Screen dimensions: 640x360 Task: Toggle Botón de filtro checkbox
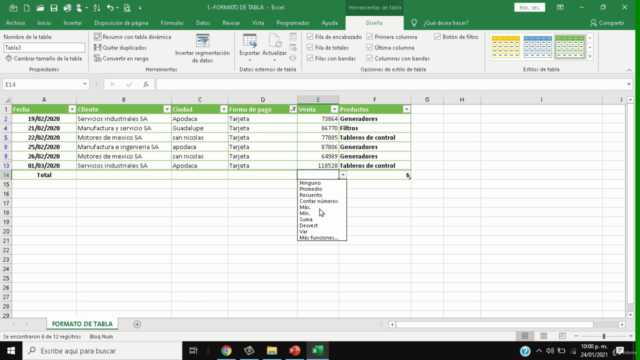[438, 37]
